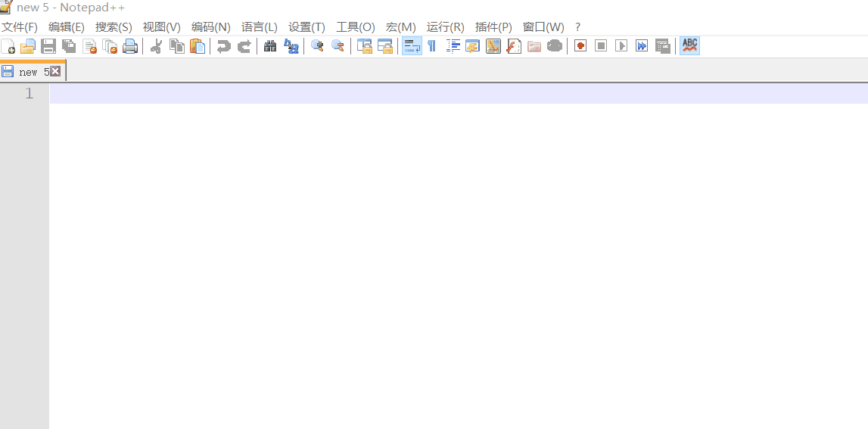Click the New file toolbar icon

(8, 46)
